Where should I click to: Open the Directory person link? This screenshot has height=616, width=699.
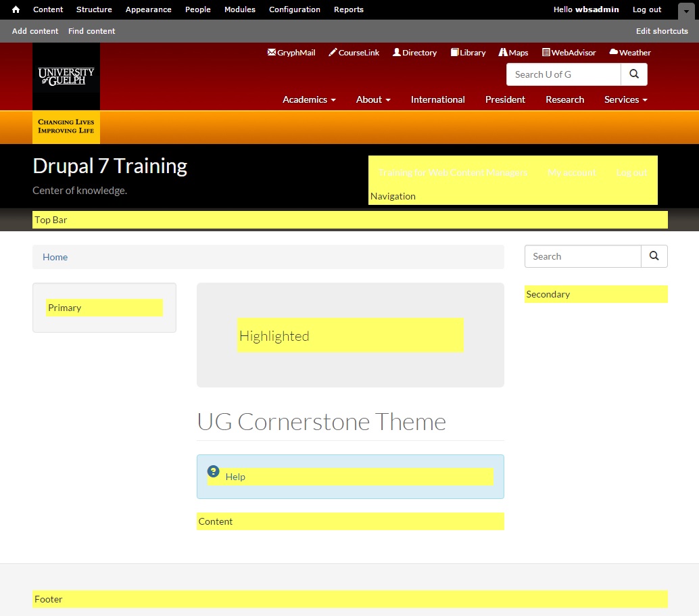414,53
